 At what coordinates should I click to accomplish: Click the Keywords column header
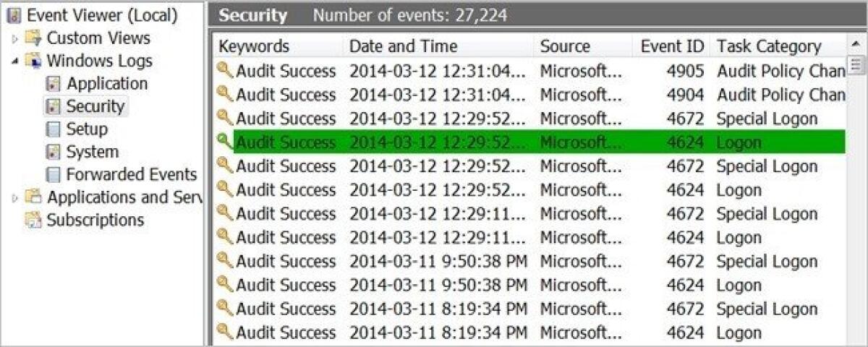coord(254,46)
